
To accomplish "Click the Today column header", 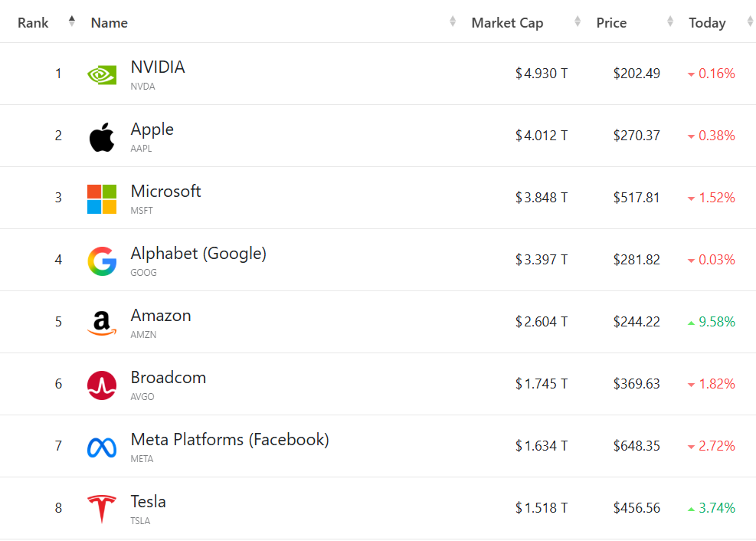I will click(707, 23).
